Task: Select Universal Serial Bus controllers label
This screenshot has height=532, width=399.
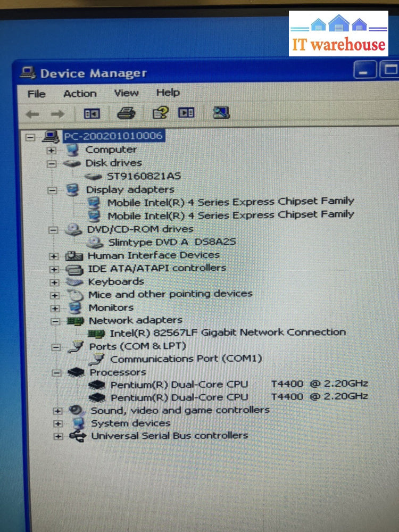Action: pos(170,436)
